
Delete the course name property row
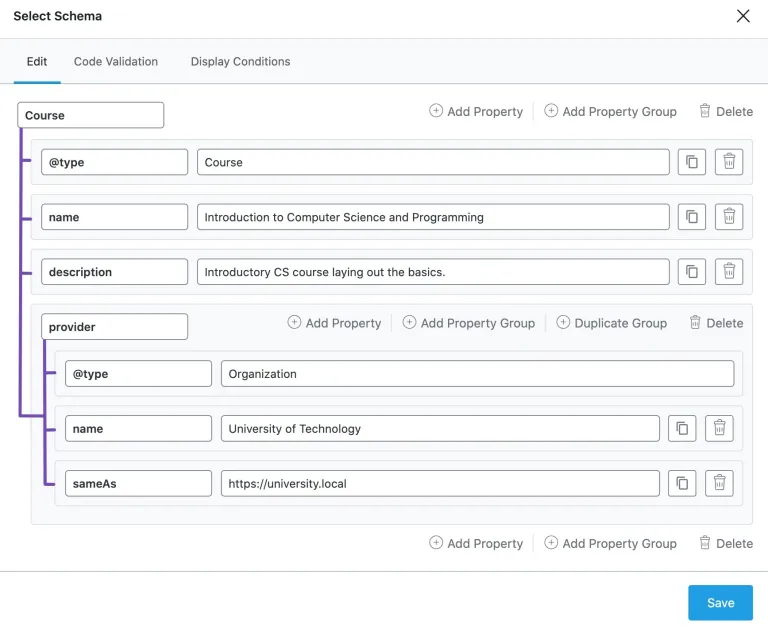click(x=729, y=217)
